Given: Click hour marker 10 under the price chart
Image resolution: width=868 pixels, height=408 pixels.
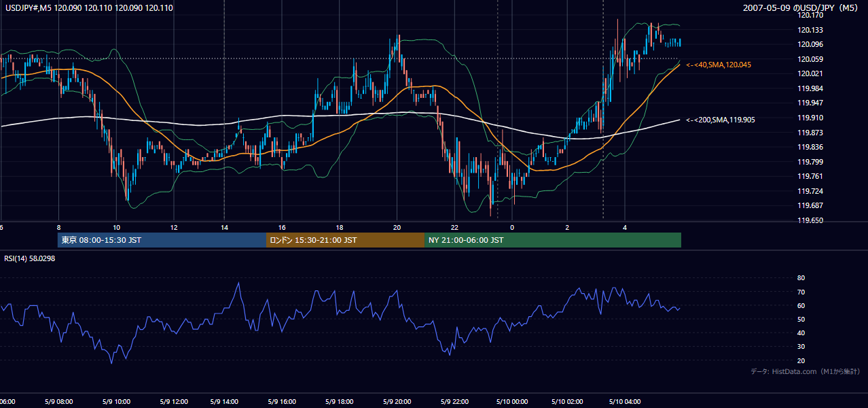Looking at the screenshot, I should pos(117,227).
